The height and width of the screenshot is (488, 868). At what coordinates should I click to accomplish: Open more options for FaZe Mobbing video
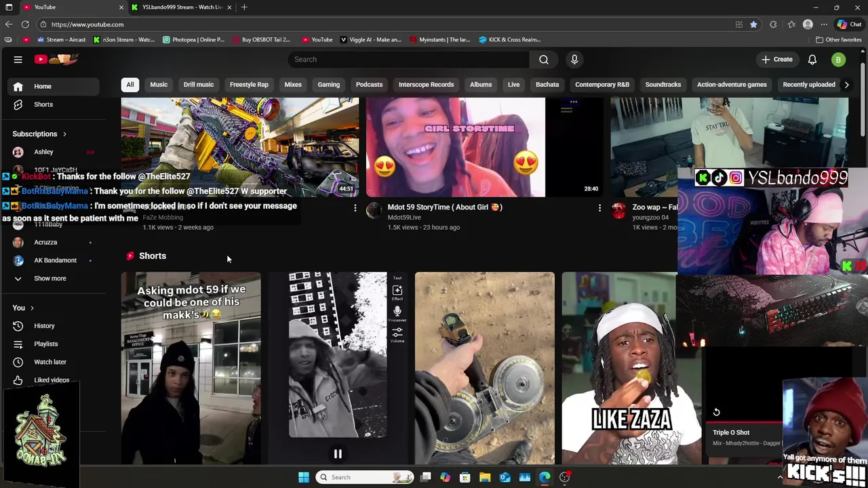(x=355, y=208)
